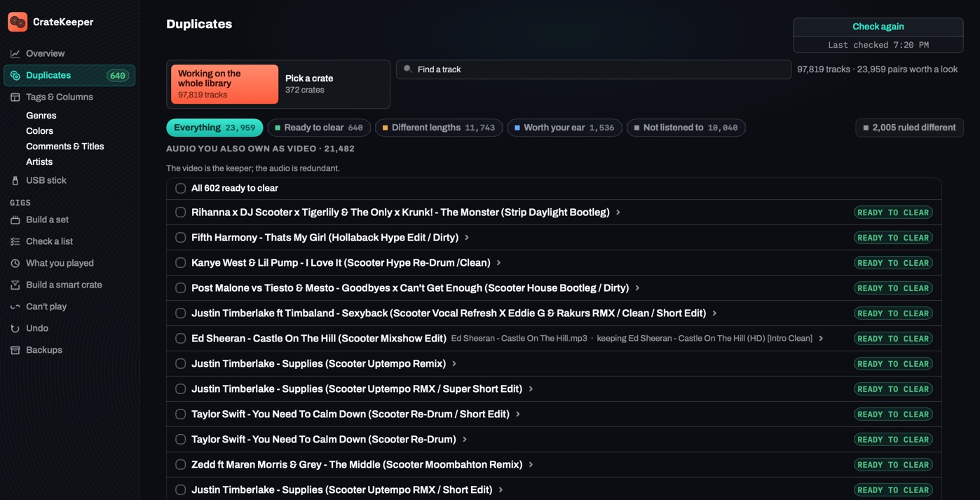
Task: Choose Working on the whole library
Action: 224,84
